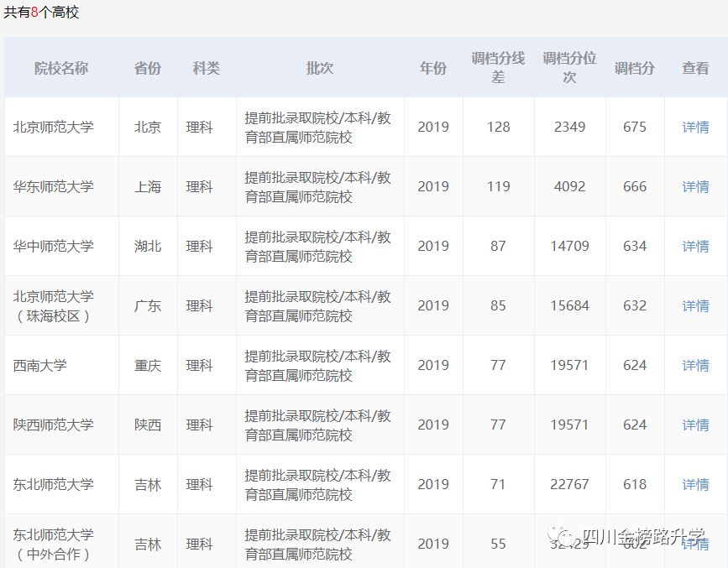Select 北京师范大学（珠海校区）school name
Viewport: 728px width, 568px height.
click(x=54, y=305)
